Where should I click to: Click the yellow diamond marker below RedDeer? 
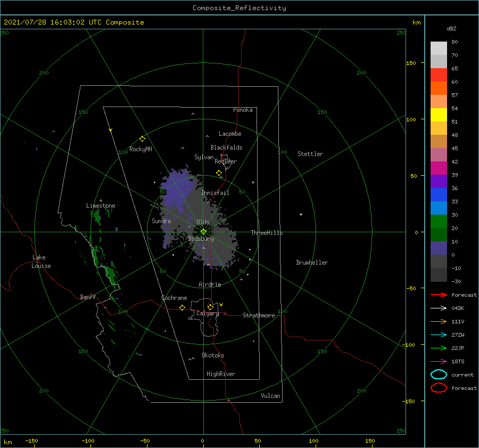pos(219,173)
